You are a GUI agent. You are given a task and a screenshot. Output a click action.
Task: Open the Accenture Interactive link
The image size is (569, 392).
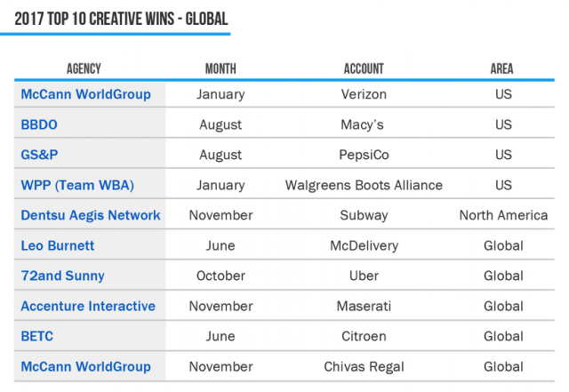point(88,307)
